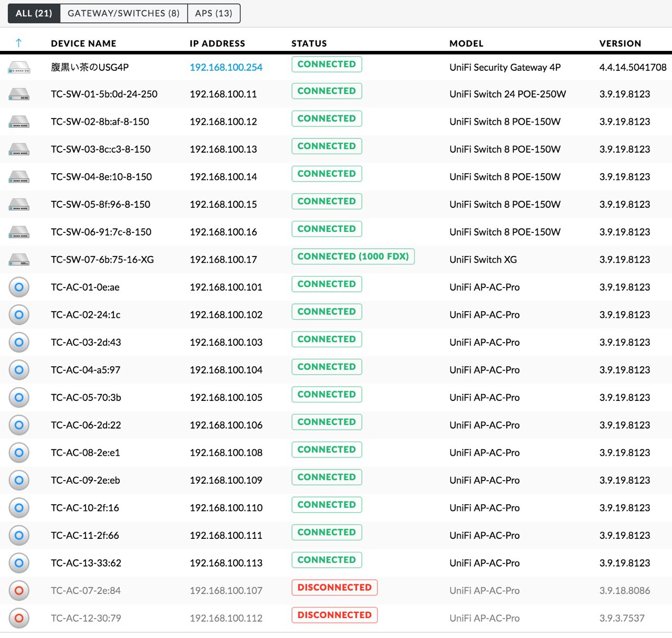Click the switch icon for TC-SW-02-8b:af-8-150
The image size is (672, 638).
click(x=19, y=122)
